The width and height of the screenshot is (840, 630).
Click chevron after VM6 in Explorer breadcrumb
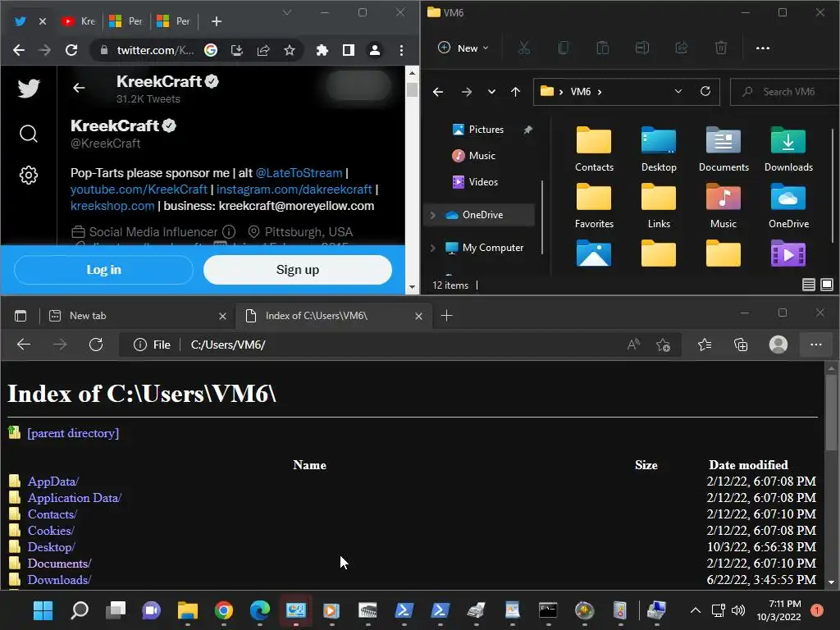[600, 92]
